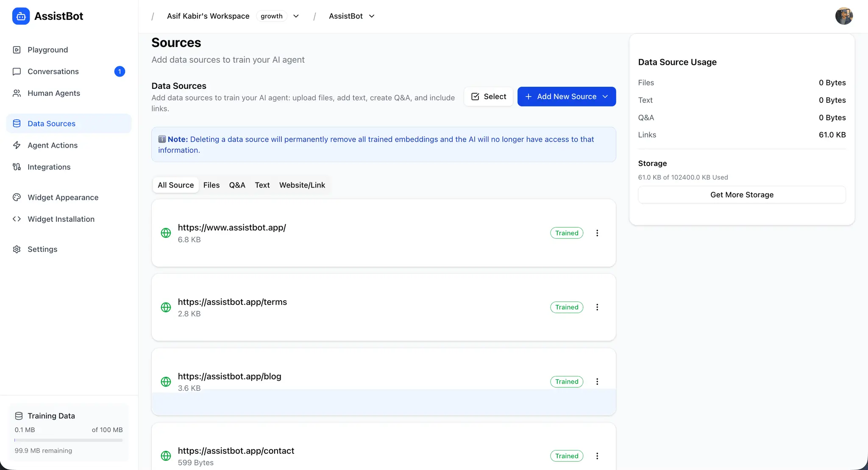Viewport: 868px width, 470px height.
Task: Click the Conversations unread badge showing 1
Action: (x=120, y=71)
